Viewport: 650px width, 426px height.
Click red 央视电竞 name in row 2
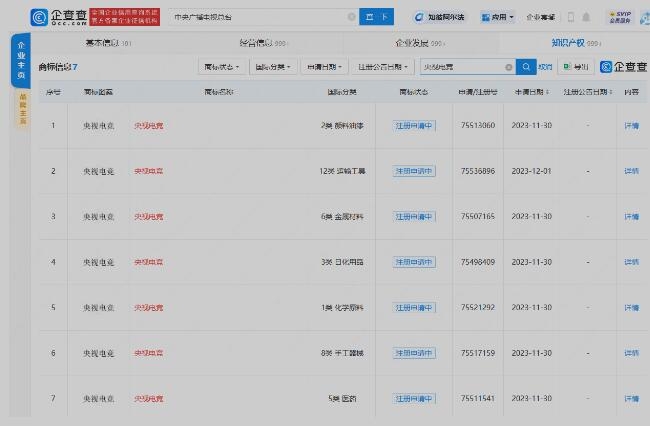[x=148, y=171]
